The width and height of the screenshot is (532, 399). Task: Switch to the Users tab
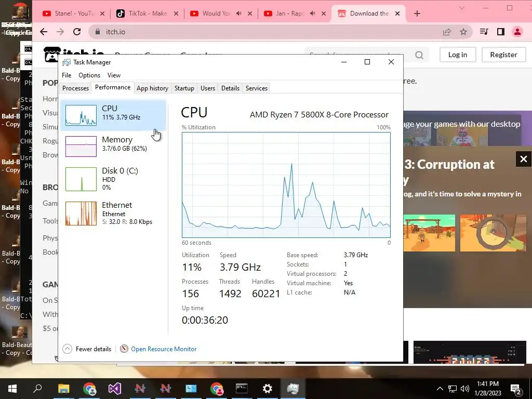208,88
